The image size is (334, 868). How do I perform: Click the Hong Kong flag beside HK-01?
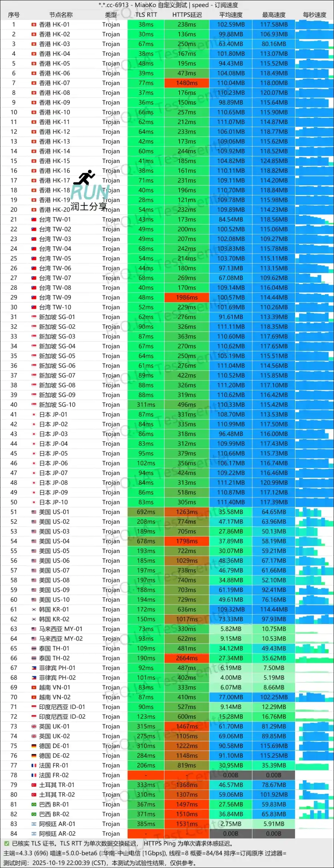coord(34,25)
